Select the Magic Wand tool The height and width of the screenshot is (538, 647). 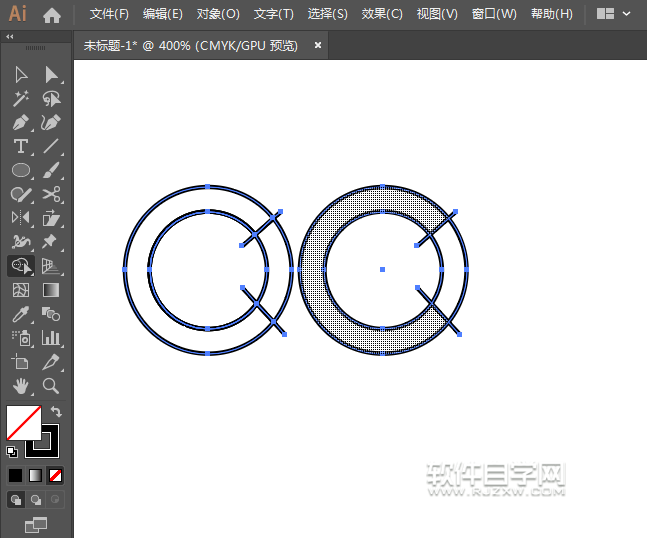click(x=21, y=99)
